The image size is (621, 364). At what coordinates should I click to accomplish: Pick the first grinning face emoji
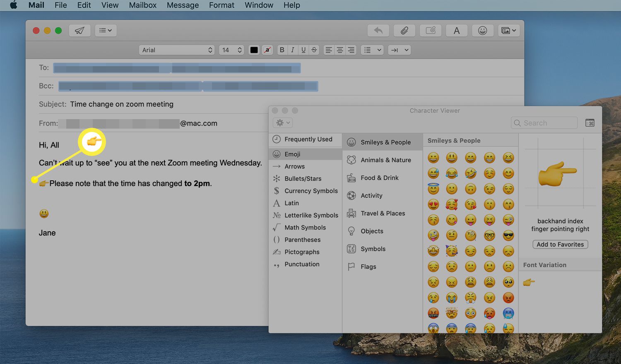433,158
